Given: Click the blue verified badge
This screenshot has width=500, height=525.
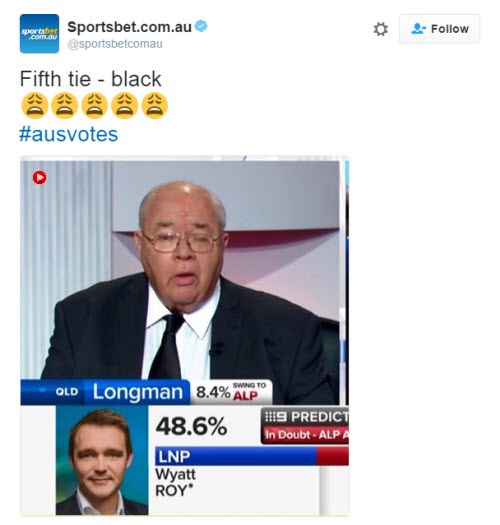Looking at the screenshot, I should [201, 26].
